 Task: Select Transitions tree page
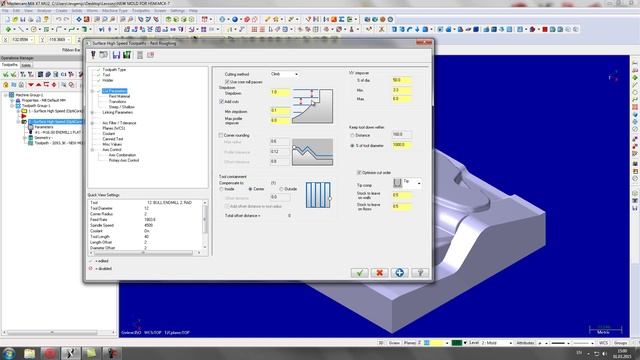[x=118, y=102]
